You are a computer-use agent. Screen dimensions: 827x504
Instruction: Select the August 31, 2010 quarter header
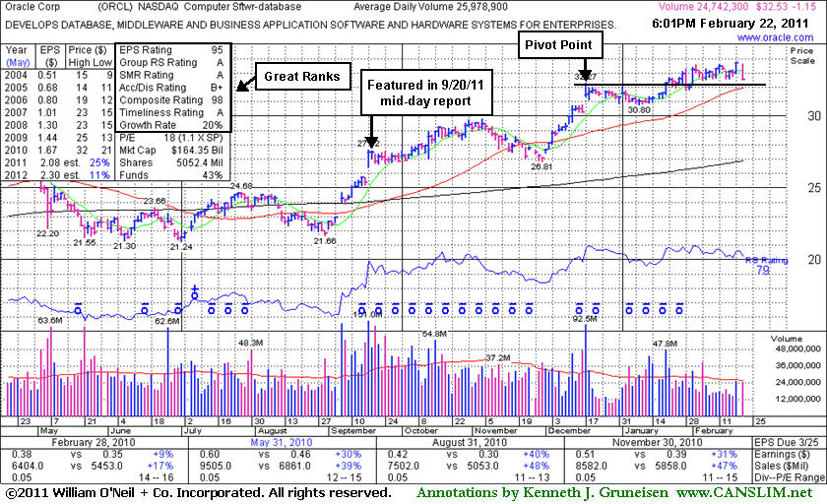[470, 442]
